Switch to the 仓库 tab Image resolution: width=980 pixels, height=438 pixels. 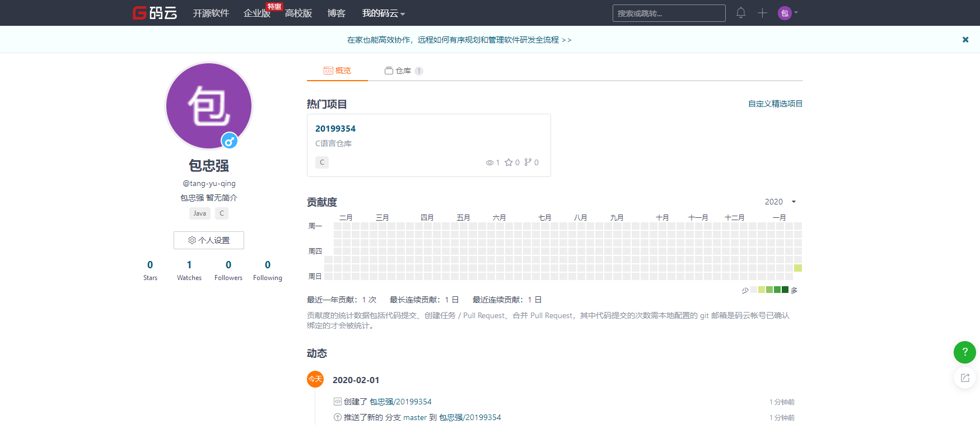coord(404,71)
